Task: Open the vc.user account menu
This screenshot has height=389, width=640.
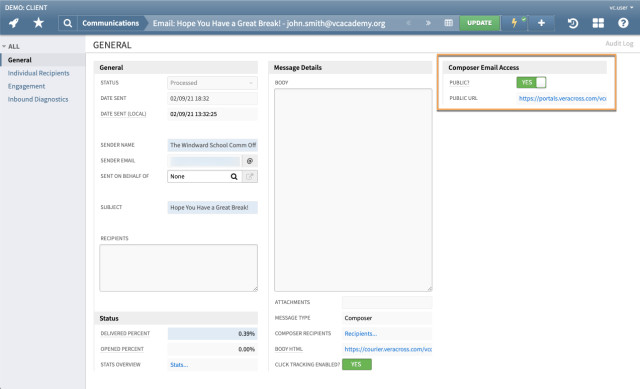Action: [621, 7]
